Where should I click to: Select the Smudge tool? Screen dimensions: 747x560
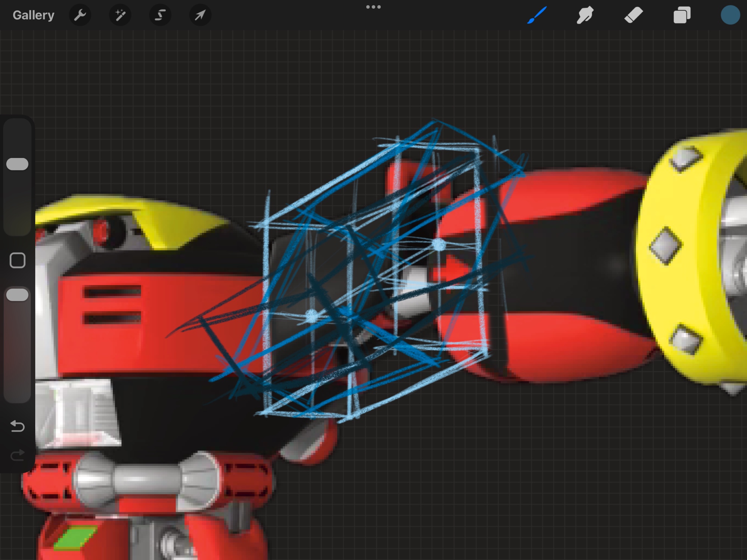point(585,15)
